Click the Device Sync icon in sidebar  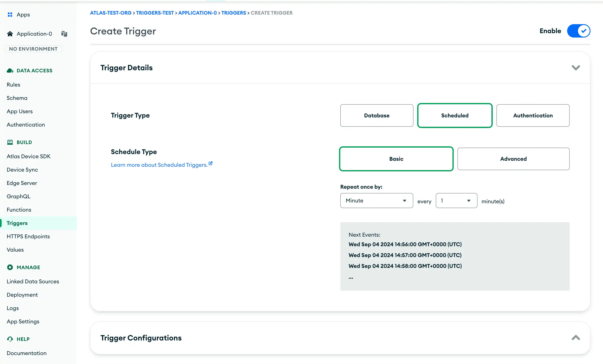(22, 169)
